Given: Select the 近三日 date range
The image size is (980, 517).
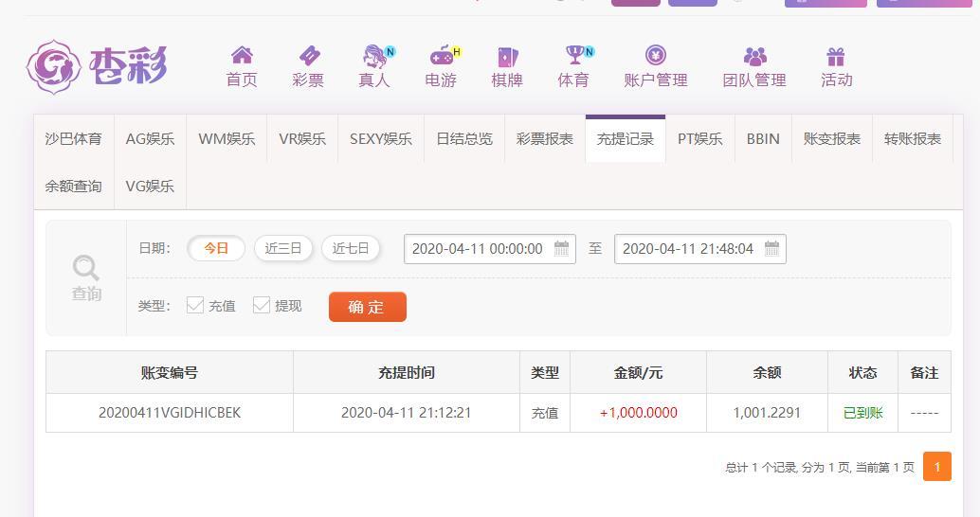Looking at the screenshot, I should 283,248.
